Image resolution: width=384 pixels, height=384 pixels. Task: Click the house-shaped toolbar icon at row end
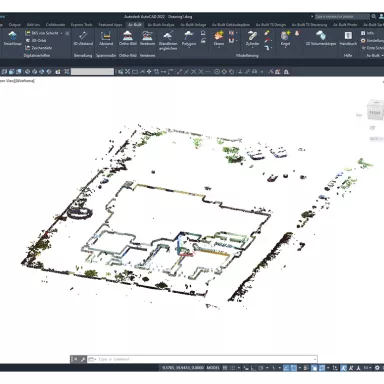pyautogui.click(x=286, y=72)
